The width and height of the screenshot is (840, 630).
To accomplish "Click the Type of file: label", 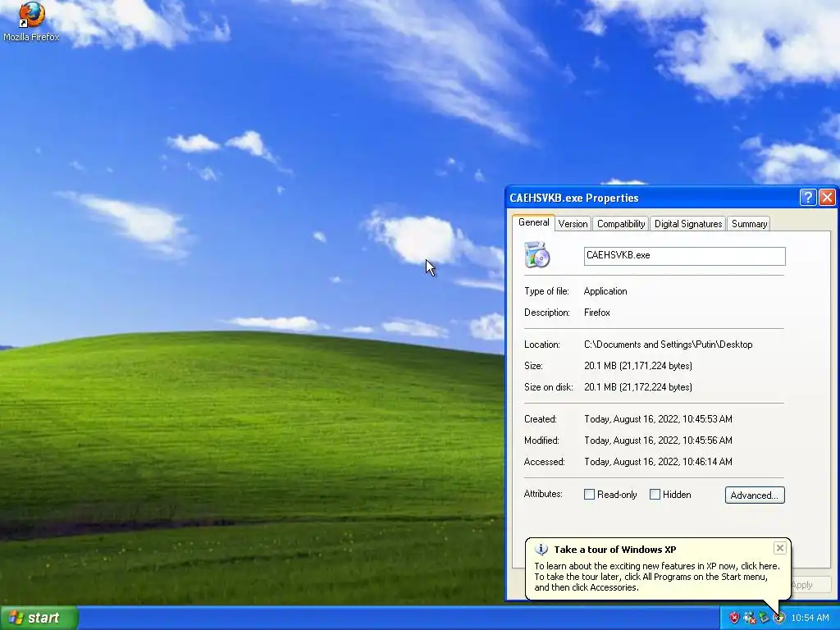I will 546,291.
